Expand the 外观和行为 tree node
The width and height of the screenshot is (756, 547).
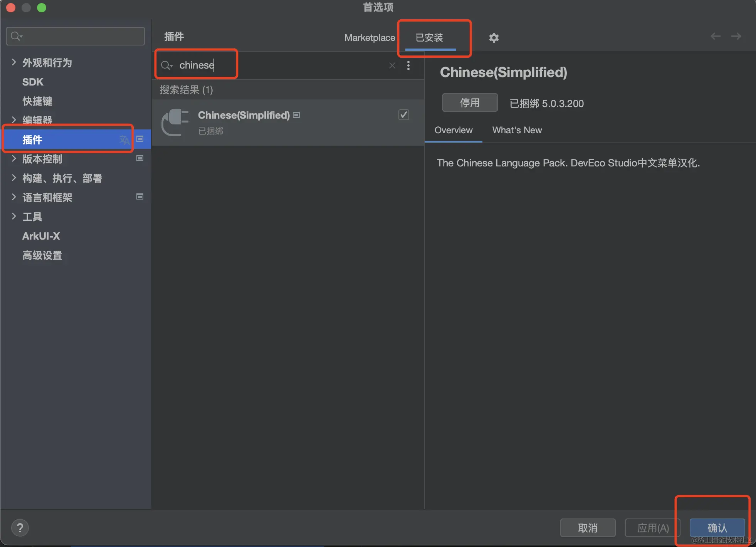pyautogui.click(x=14, y=62)
